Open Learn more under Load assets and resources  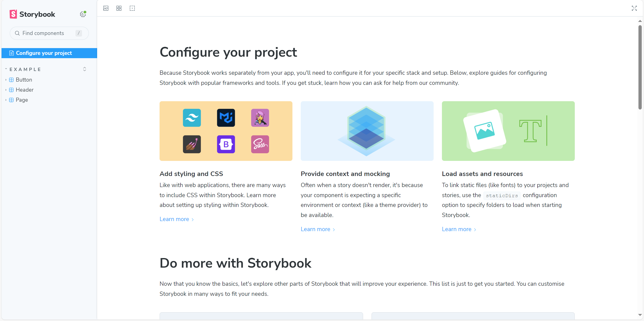coord(457,229)
